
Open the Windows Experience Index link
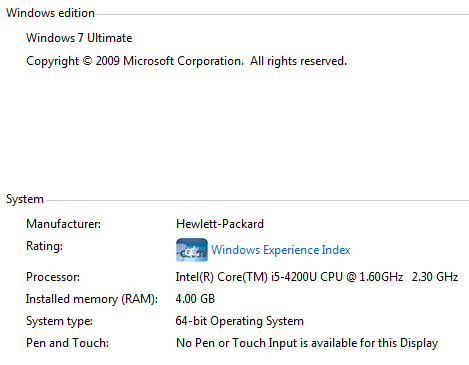pos(281,250)
